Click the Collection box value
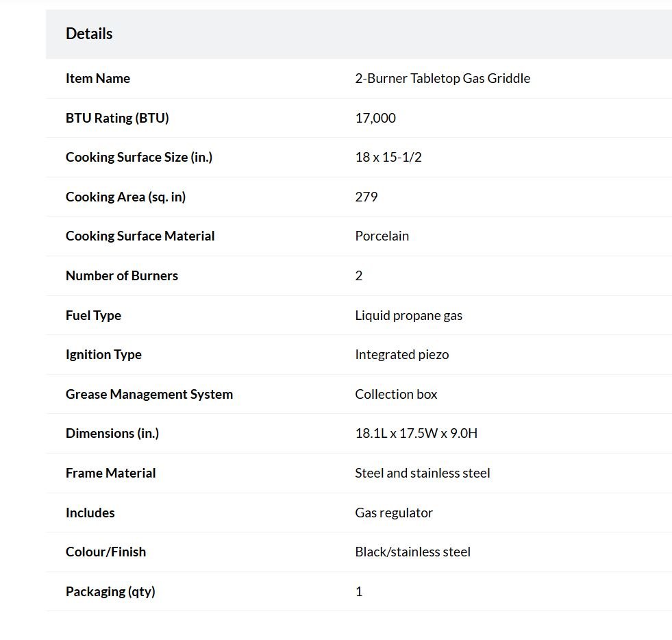 click(x=396, y=395)
